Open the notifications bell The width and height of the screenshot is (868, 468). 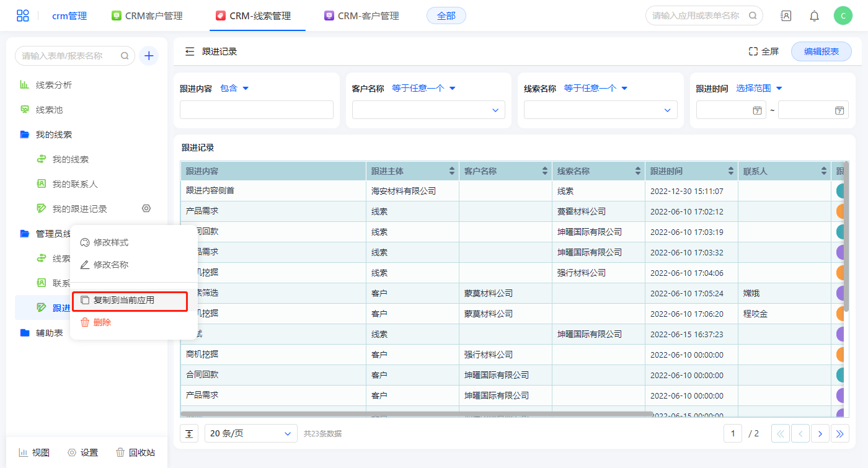tap(814, 16)
